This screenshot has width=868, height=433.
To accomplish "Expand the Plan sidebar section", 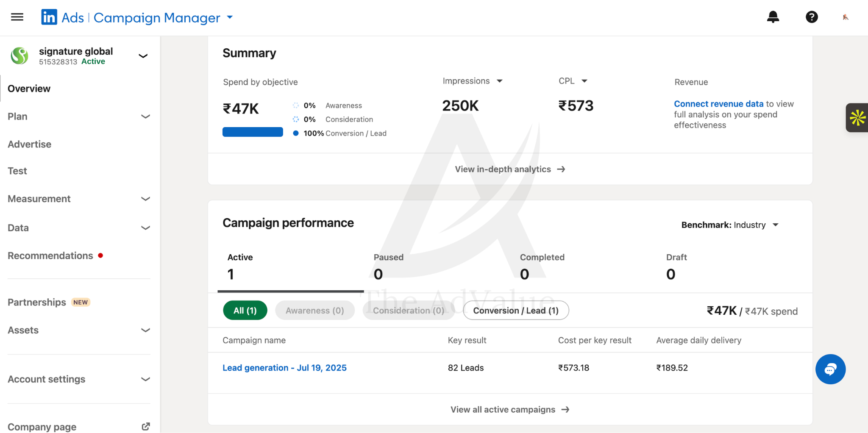I will (x=79, y=117).
